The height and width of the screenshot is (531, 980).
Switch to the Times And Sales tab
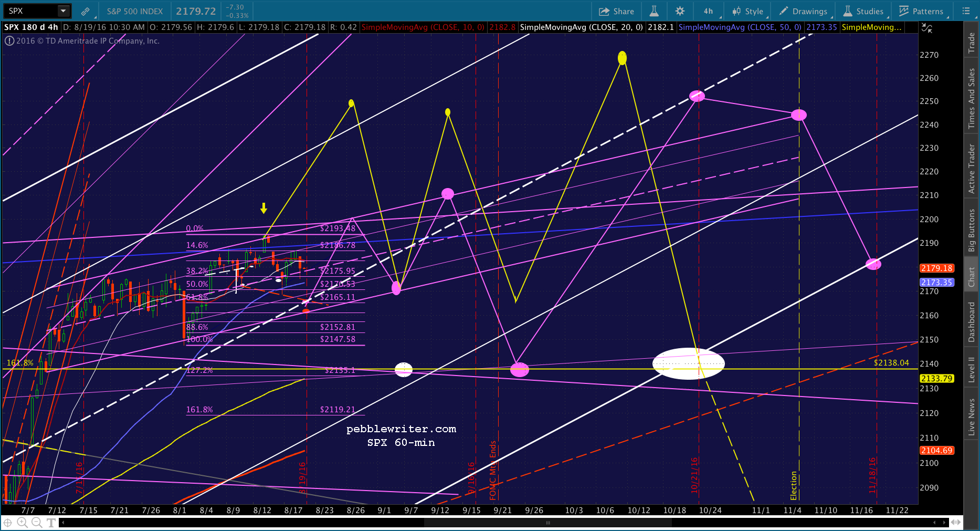coord(972,98)
